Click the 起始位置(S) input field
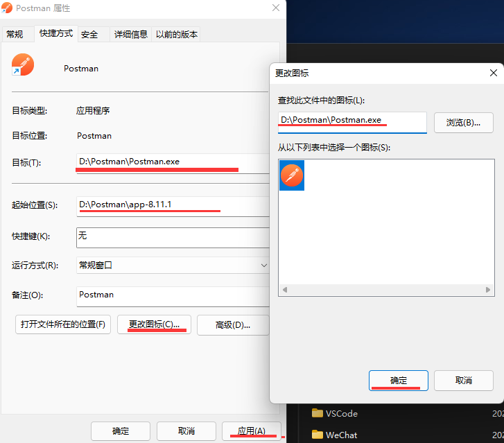Screen dimensions: 504x443 click(173, 207)
